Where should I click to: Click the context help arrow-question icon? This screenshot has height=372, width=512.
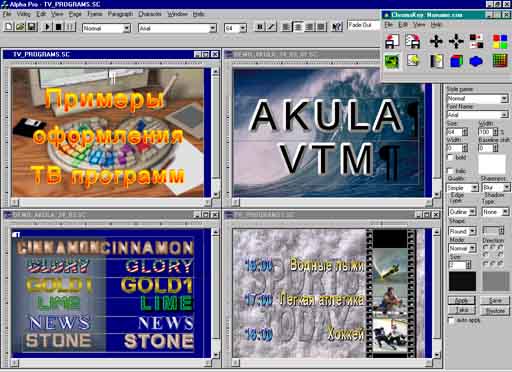(x=337, y=27)
